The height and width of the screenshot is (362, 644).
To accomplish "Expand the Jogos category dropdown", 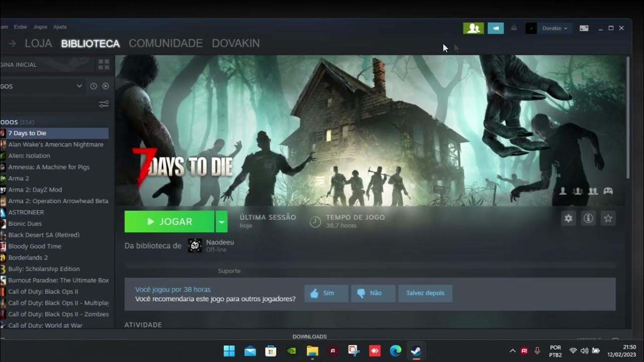I will tap(79, 86).
